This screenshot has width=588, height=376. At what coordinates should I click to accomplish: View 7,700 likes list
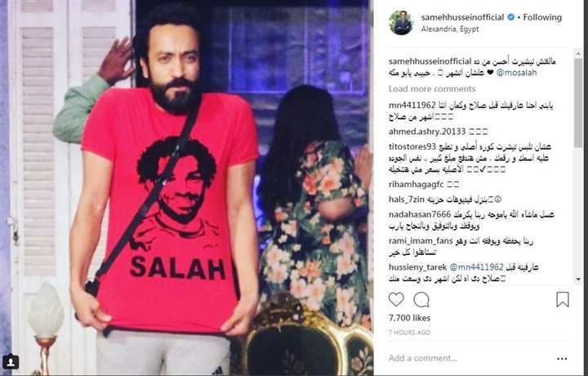(x=409, y=318)
